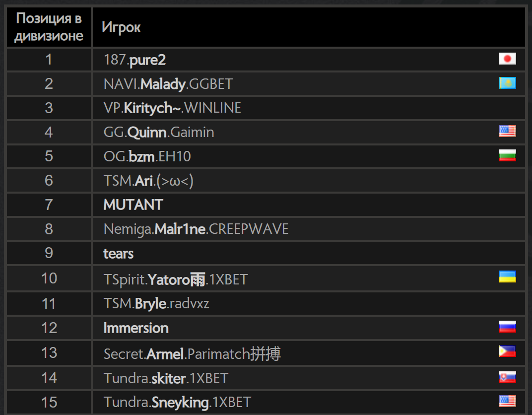The width and height of the screenshot is (532, 415).
Task: Open the MUTANT player entry
Action: pyautogui.click(x=133, y=205)
